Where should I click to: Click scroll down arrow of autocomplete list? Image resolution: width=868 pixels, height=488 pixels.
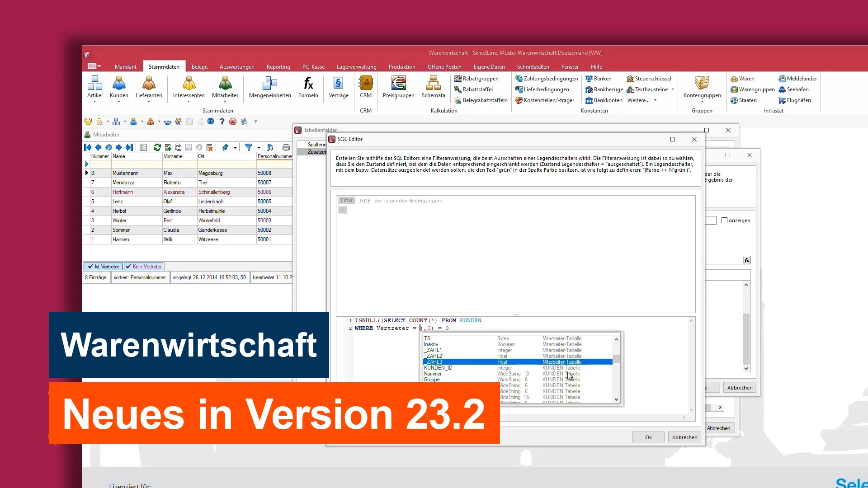(x=616, y=399)
